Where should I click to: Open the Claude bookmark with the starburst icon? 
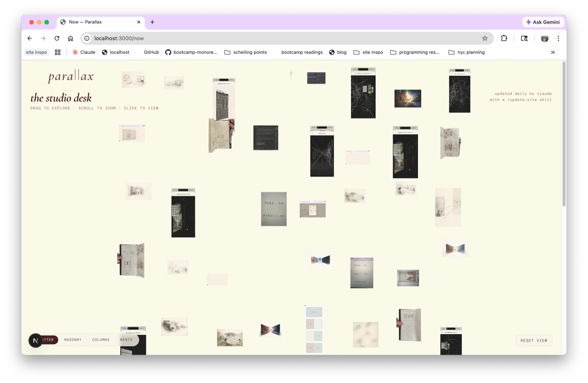pos(83,52)
